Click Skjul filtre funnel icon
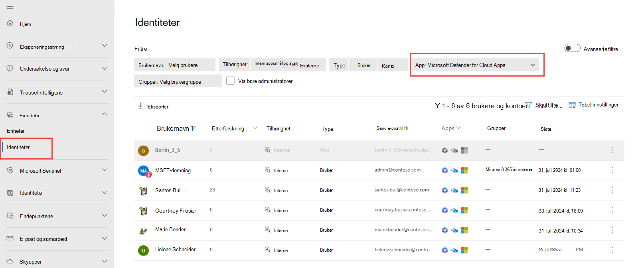 click(529, 105)
